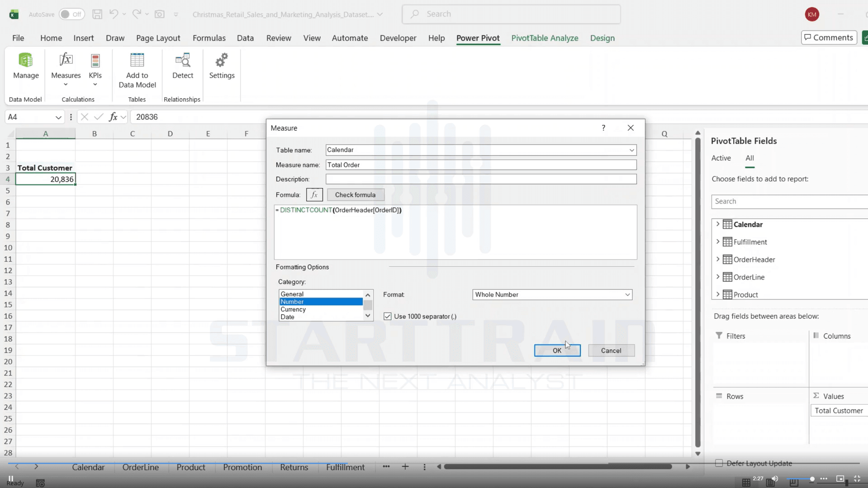Screen dimensions: 868x488
Task: Click the pause playback icon
Action: (11, 478)
